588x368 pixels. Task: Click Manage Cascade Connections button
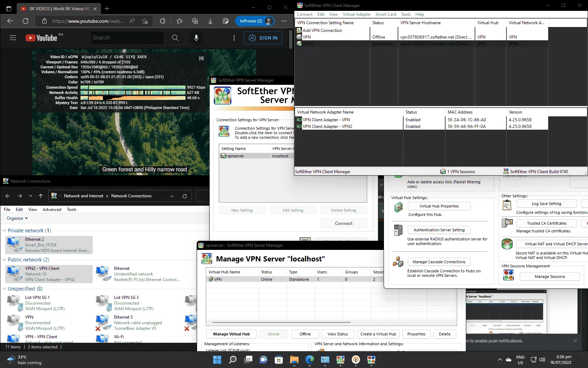[x=439, y=262]
